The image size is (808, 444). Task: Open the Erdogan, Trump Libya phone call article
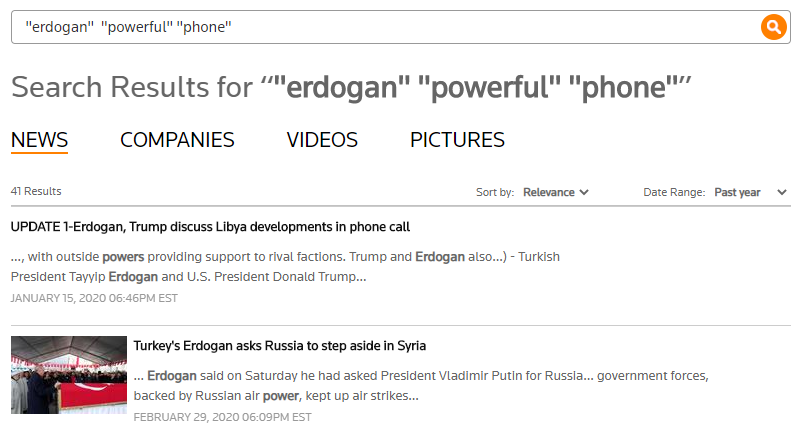click(x=210, y=227)
